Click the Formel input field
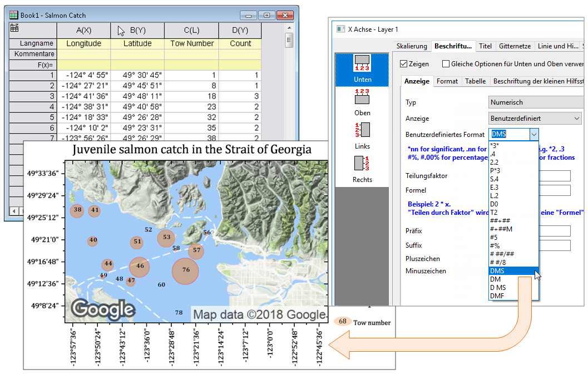The height and width of the screenshot is (379, 588). [x=554, y=190]
